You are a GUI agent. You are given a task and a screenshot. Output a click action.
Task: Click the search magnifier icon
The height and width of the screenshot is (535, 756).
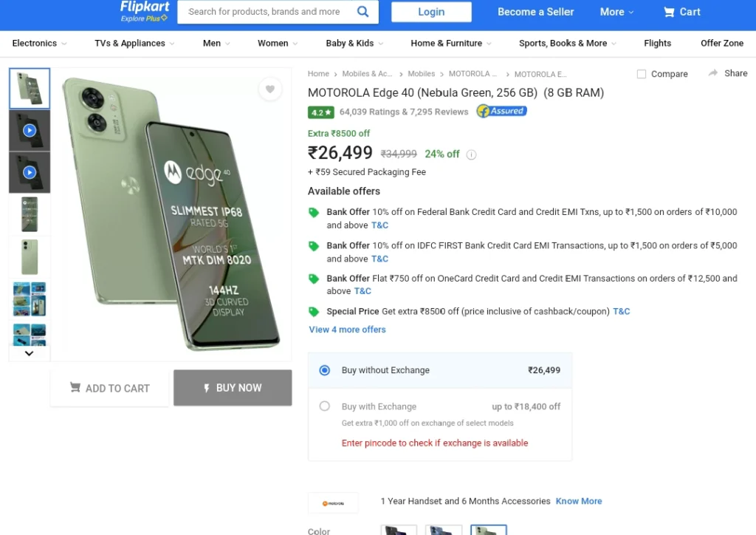tap(362, 12)
